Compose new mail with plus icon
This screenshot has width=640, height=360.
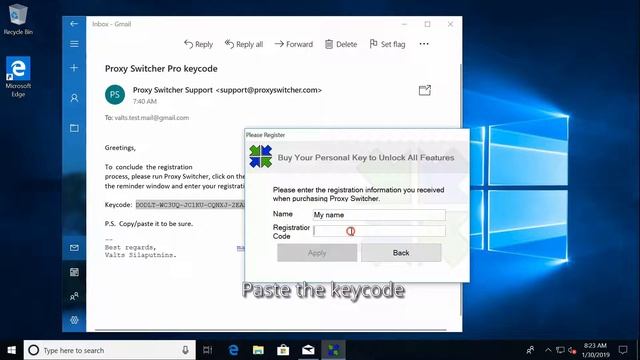tap(74, 67)
